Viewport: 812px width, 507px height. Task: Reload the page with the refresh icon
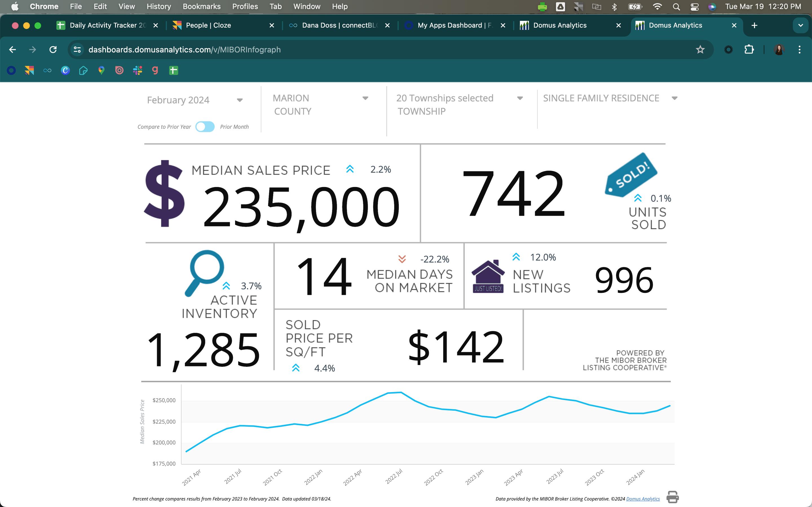pyautogui.click(x=53, y=50)
